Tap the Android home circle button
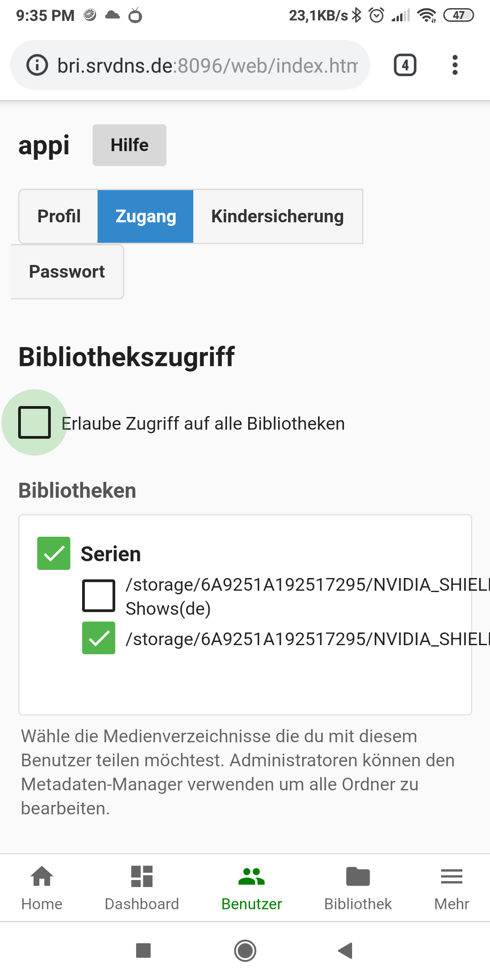Image resolution: width=490 pixels, height=980 pixels. [x=245, y=950]
